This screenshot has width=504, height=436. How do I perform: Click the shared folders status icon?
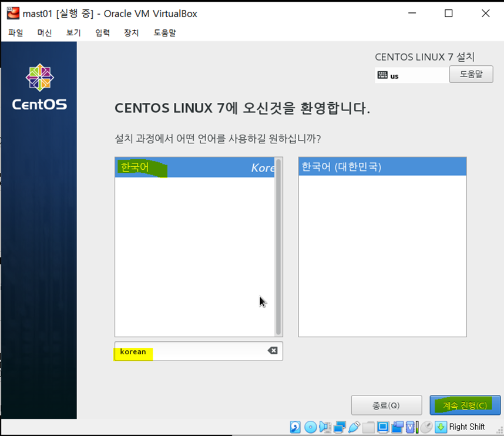click(368, 427)
